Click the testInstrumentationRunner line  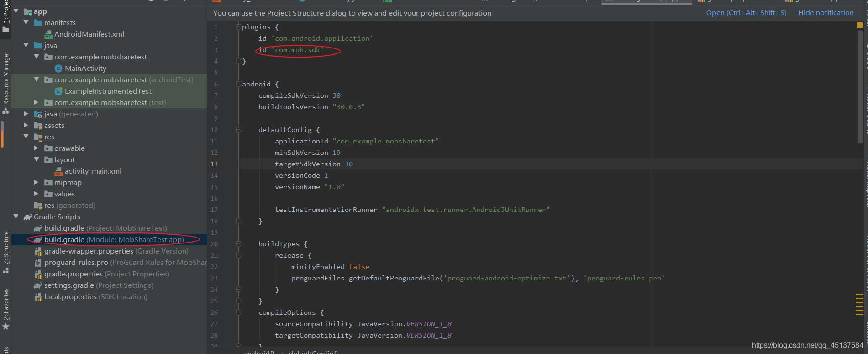point(412,210)
